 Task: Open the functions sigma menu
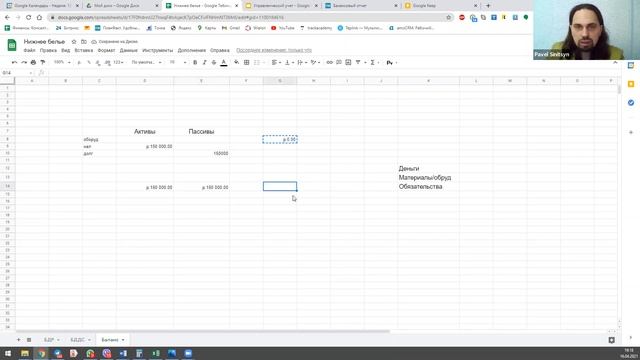click(373, 62)
